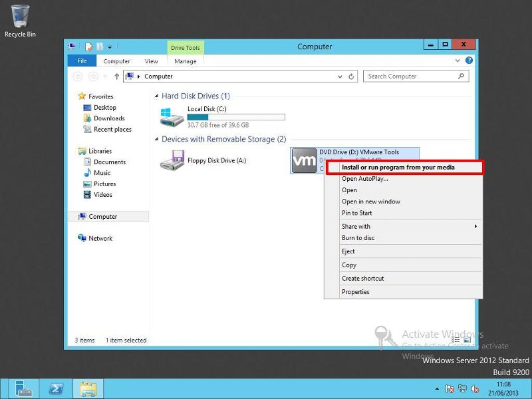Open the Manage ribbon tab
Screen dimensions: 532x399
(x=186, y=61)
